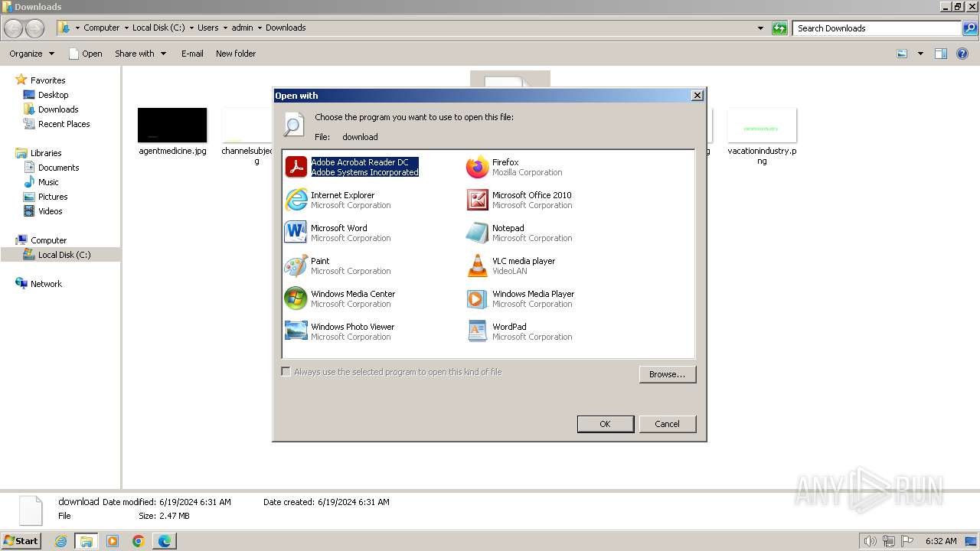The height and width of the screenshot is (551, 980).
Task: Expand the arrow after Local Disk (C:) in the path
Action: (191, 28)
